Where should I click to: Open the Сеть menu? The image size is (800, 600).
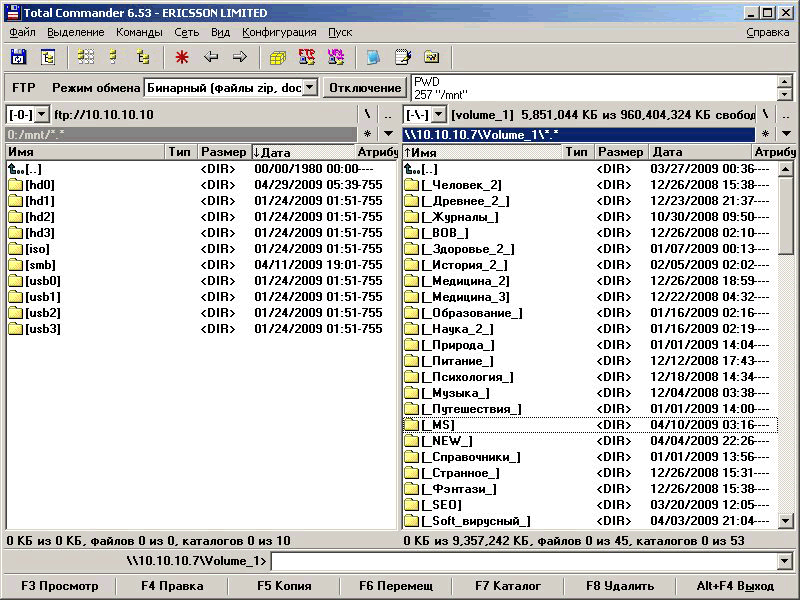pyautogui.click(x=187, y=32)
